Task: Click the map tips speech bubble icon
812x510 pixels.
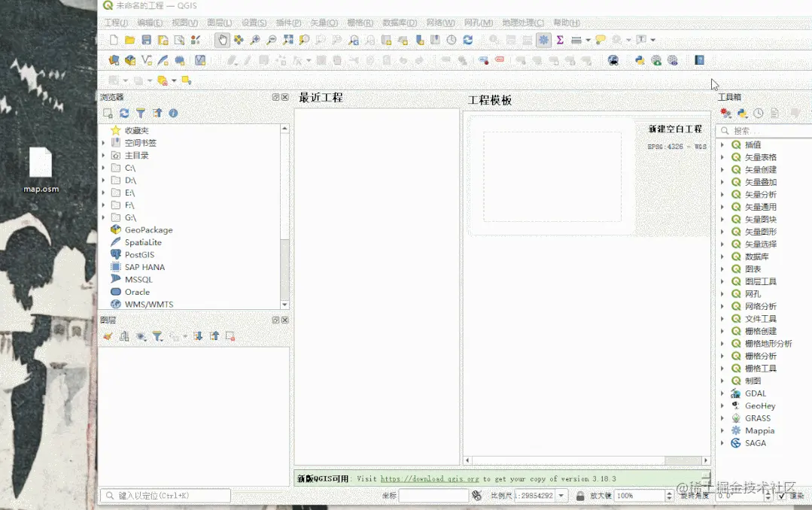Action: [601, 40]
